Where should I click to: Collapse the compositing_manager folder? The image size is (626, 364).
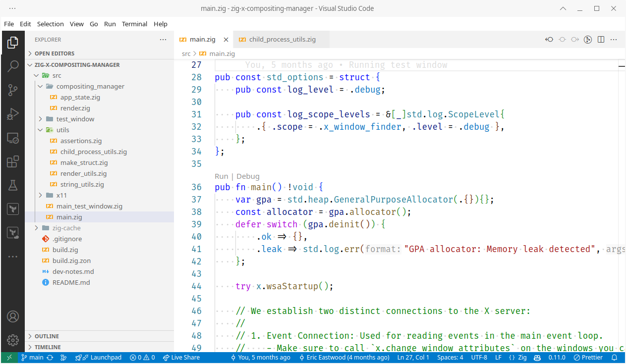coord(99,87)
